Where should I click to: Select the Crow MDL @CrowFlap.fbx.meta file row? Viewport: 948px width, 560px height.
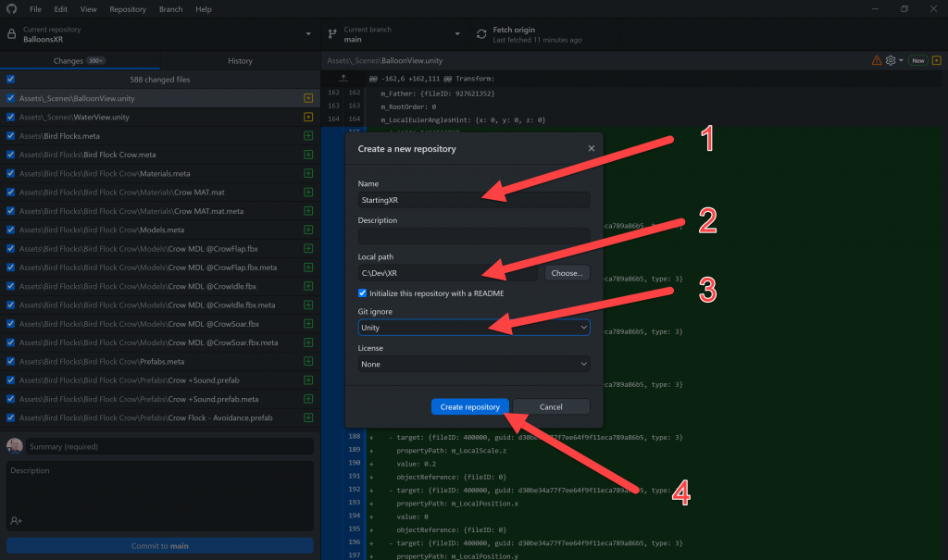(160, 267)
